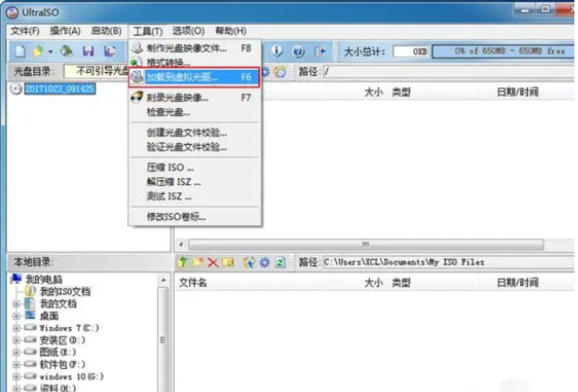578x392 pixels.
Task: Select 我的ISO文档 in local tree
Action: 65,292
